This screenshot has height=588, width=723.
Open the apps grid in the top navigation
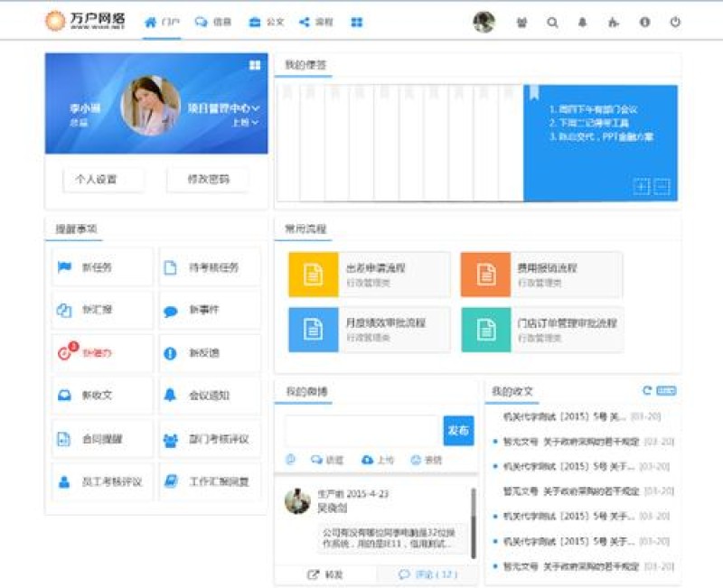point(356,22)
